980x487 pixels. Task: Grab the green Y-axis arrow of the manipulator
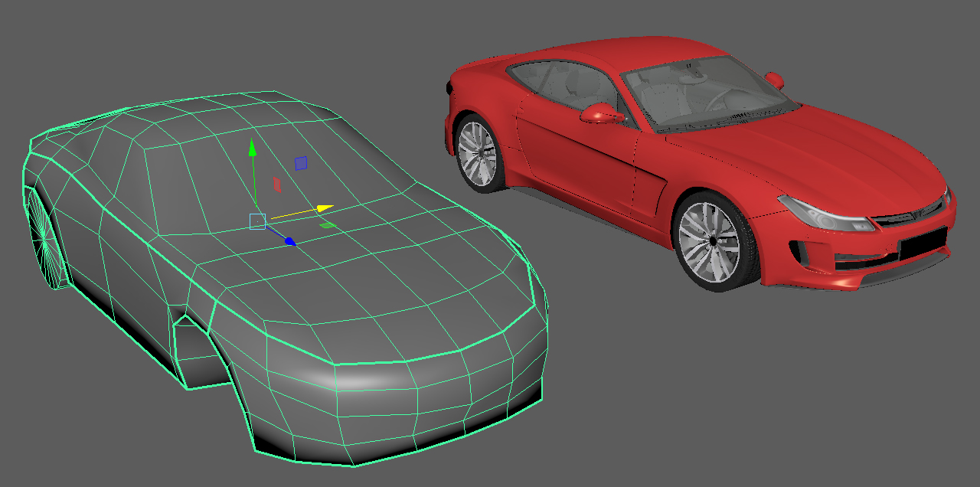tap(252, 147)
